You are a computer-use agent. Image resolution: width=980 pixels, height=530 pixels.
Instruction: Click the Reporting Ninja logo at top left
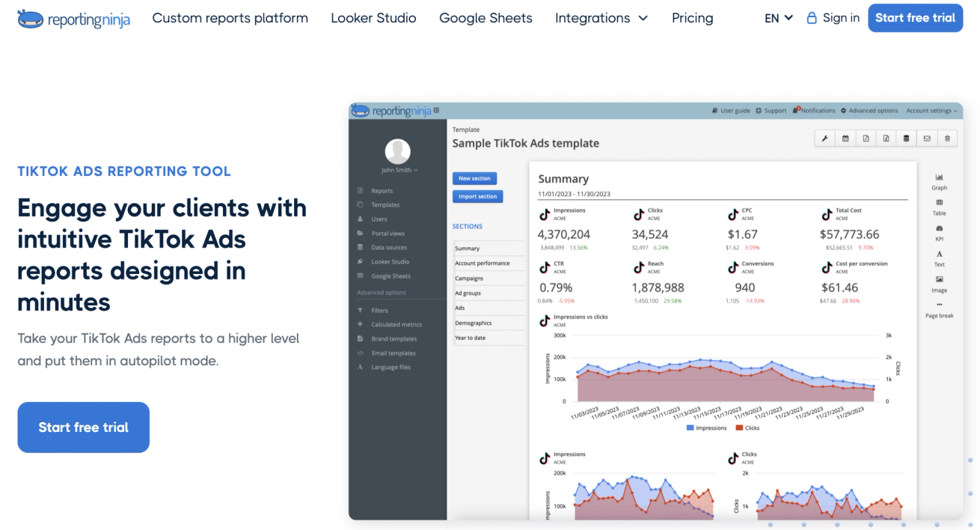(73, 19)
